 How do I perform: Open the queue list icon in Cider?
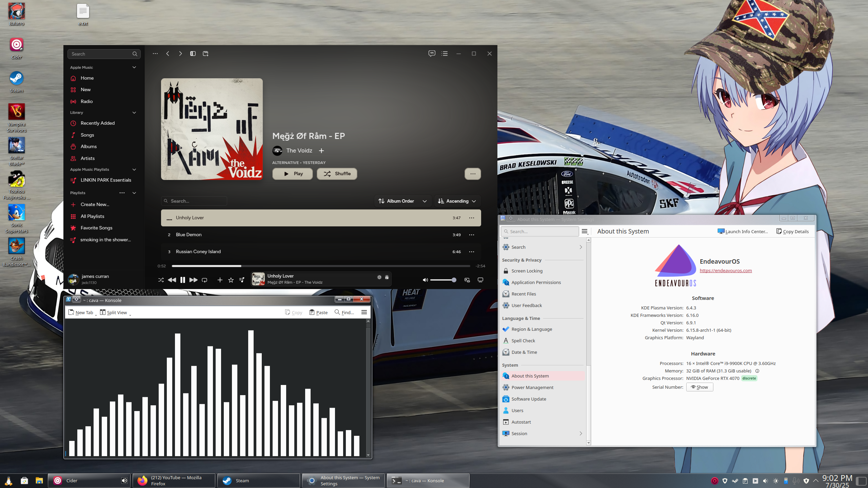445,54
